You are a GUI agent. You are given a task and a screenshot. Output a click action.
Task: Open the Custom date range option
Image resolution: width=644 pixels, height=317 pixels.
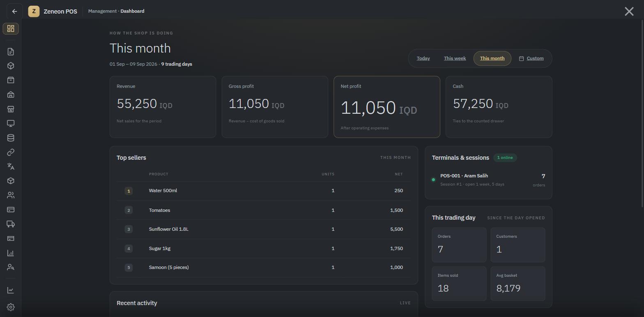[x=531, y=58]
